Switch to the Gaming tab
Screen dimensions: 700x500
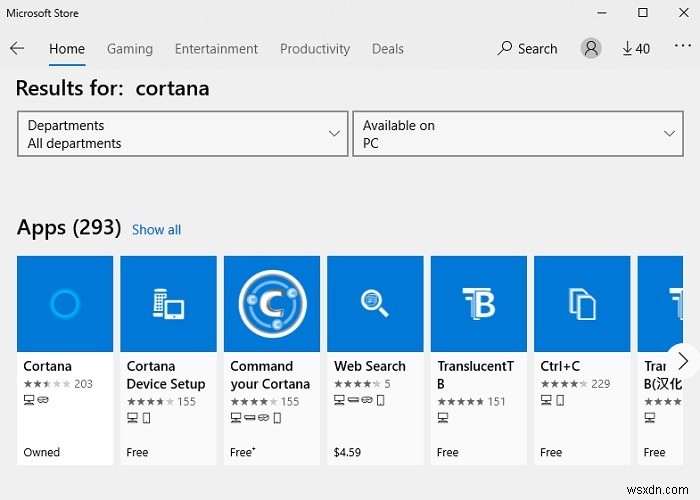tap(130, 49)
